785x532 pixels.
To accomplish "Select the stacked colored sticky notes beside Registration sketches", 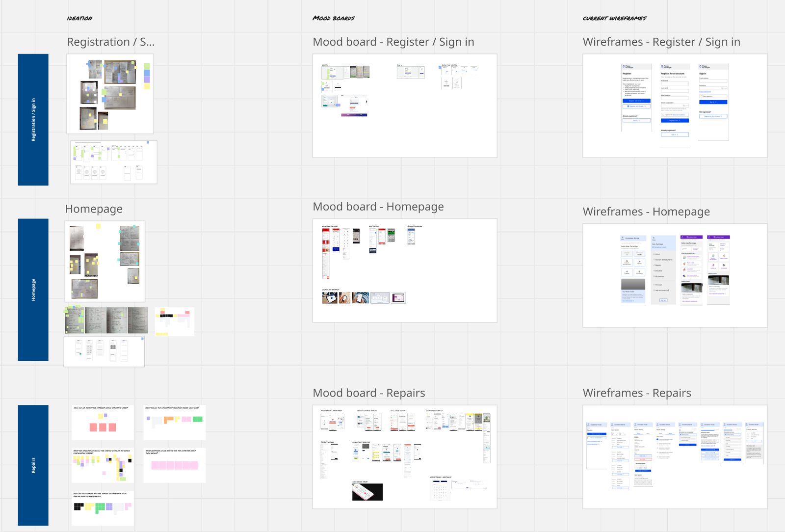I will click(147, 76).
